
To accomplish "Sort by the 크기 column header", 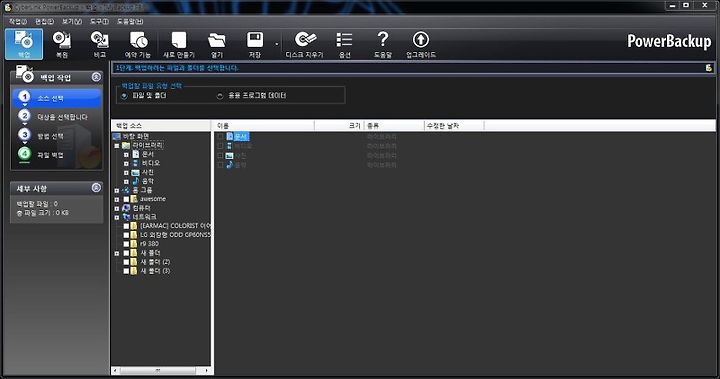I will (x=339, y=125).
